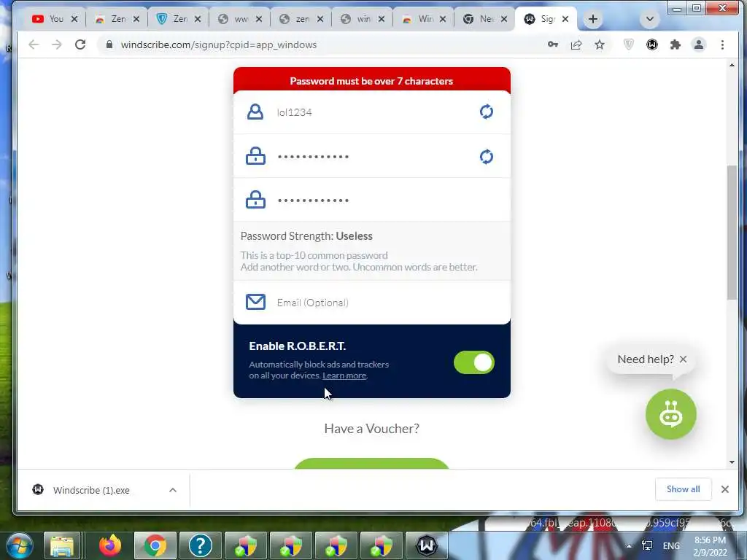Close the current Sign up tab

click(x=565, y=19)
